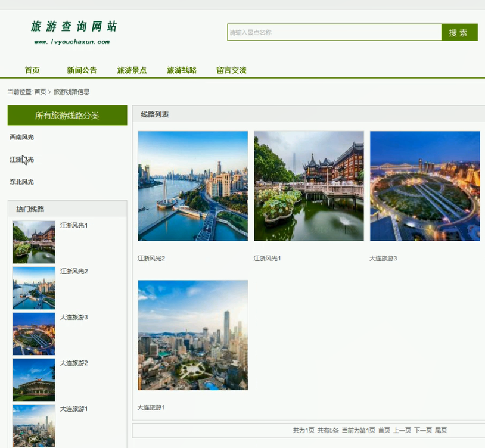Click 大连旅游1 caption in 线路列表
Viewport: 485px width, 448px height.
click(x=151, y=407)
